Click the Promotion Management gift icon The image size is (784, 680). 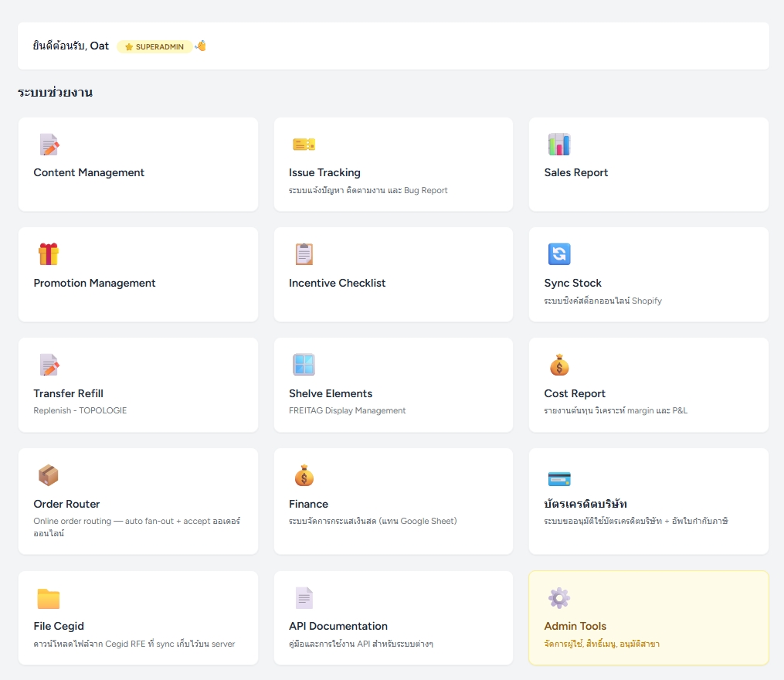49,254
